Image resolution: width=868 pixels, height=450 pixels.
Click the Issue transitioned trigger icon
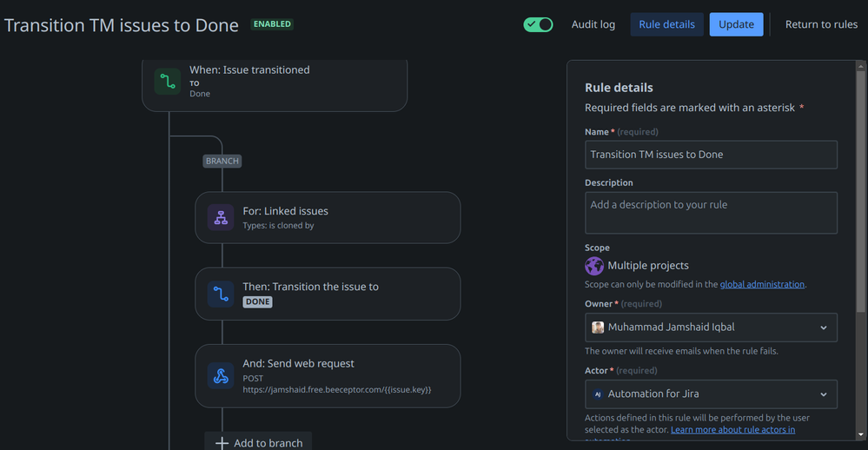tap(167, 82)
